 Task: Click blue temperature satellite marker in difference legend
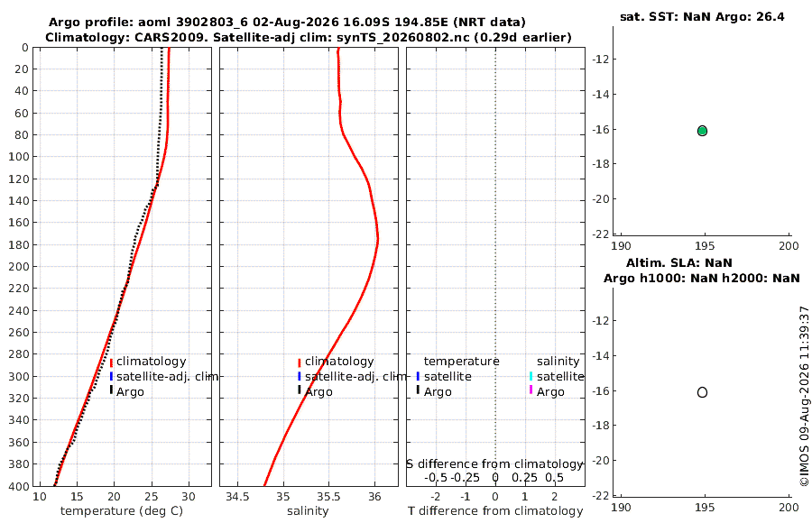click(418, 376)
